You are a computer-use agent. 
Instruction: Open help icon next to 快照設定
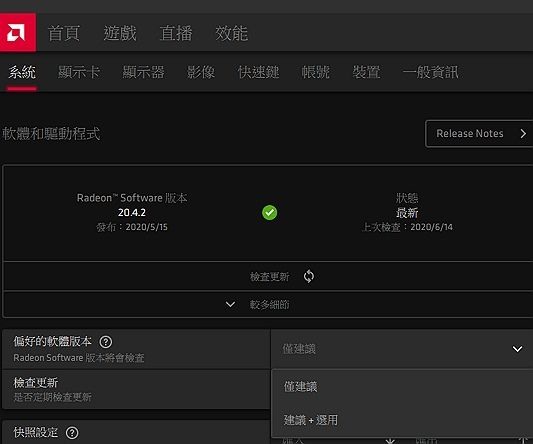tap(72, 433)
